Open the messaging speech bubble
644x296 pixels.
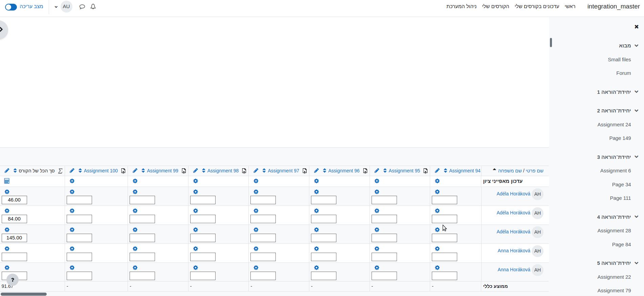pos(82,6)
